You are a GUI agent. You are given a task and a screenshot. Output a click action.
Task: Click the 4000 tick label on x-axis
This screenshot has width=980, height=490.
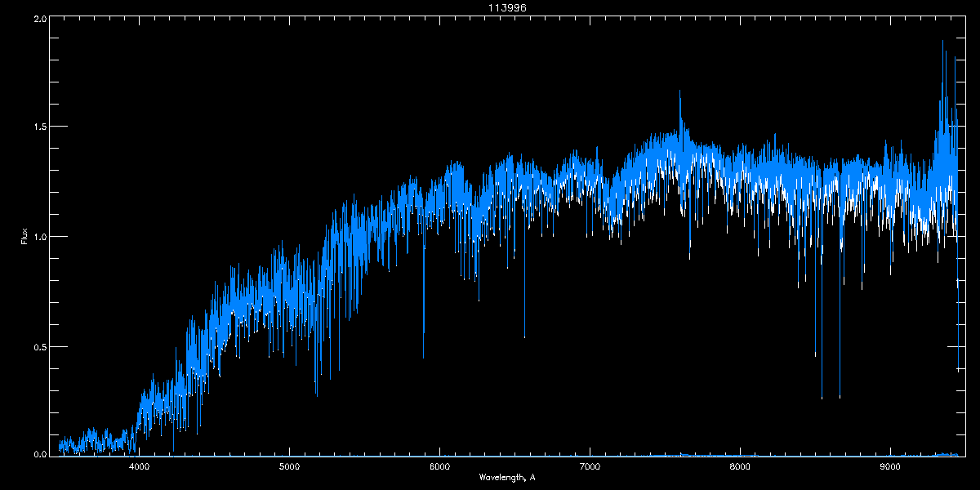pos(140,466)
